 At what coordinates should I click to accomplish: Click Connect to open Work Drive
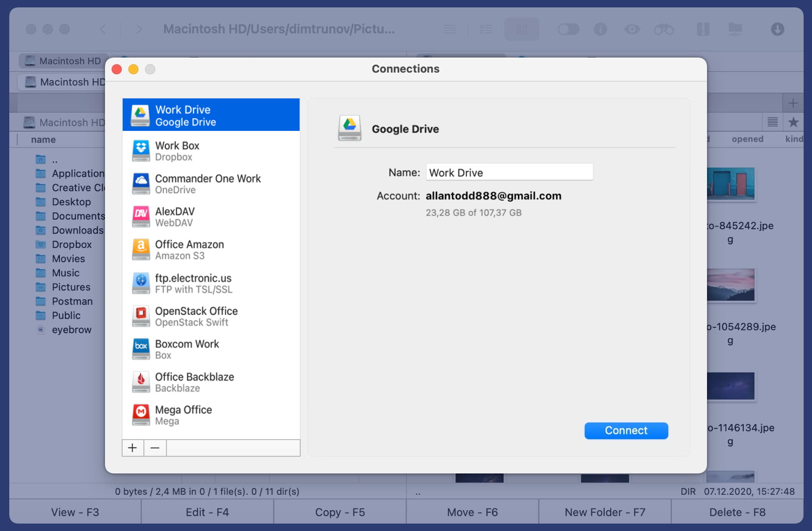click(x=626, y=430)
